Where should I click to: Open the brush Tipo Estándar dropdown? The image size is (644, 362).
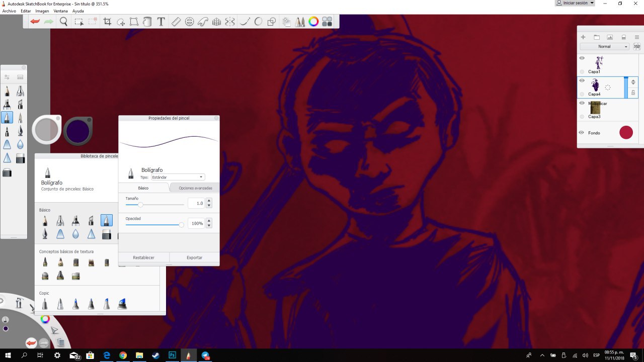[178, 177]
